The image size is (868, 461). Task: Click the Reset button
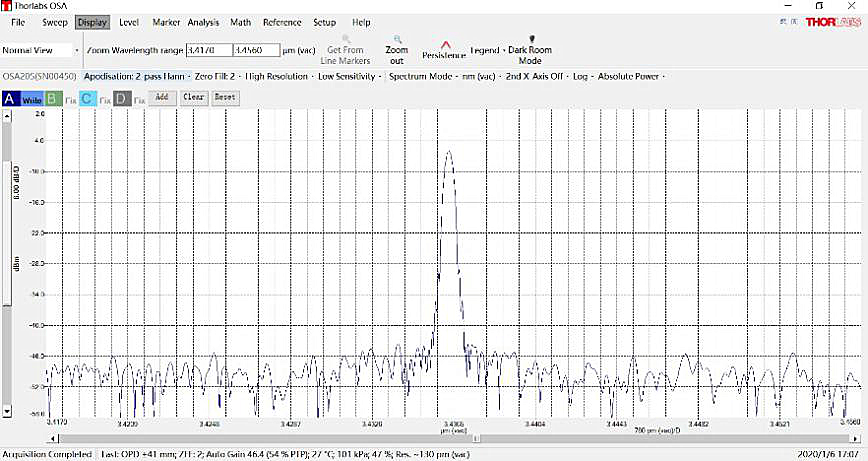224,98
